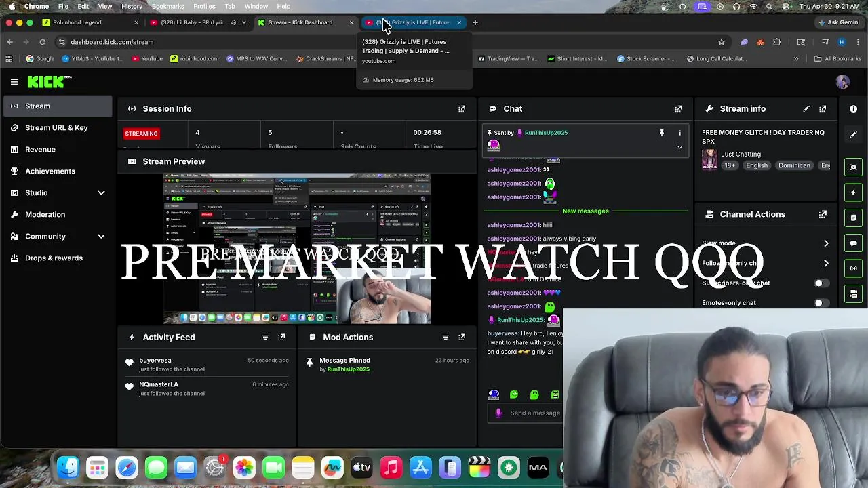
Task: Open Music app in the dock
Action: pyautogui.click(x=391, y=467)
